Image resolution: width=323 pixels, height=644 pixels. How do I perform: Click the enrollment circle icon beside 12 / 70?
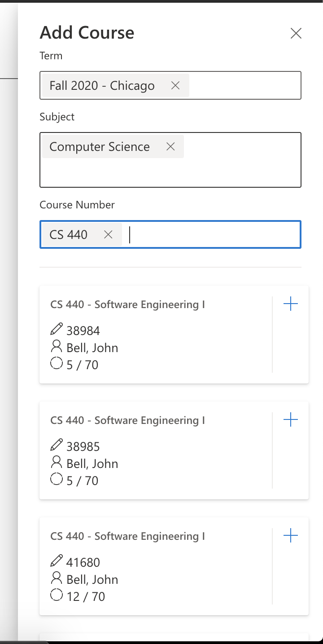(57, 595)
